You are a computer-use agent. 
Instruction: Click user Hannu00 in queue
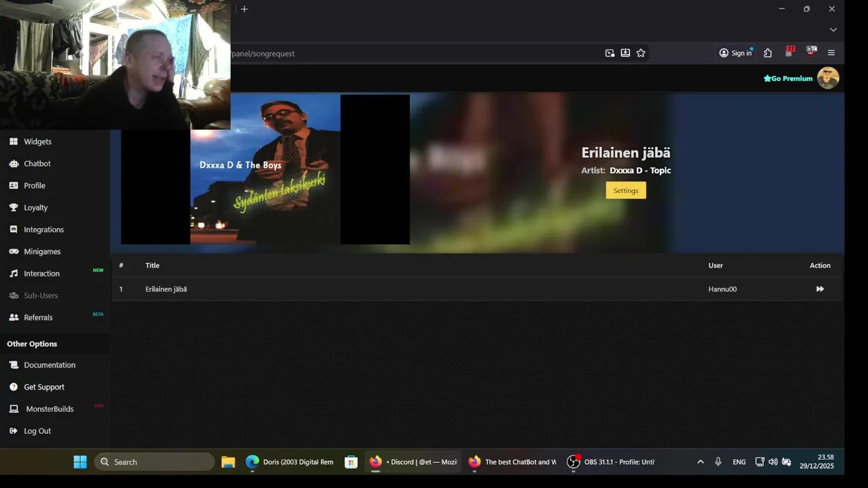[x=722, y=289]
